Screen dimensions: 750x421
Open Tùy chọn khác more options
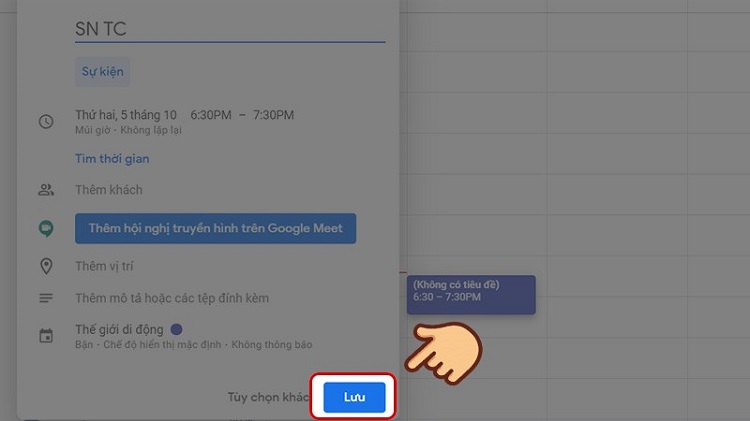click(x=268, y=397)
